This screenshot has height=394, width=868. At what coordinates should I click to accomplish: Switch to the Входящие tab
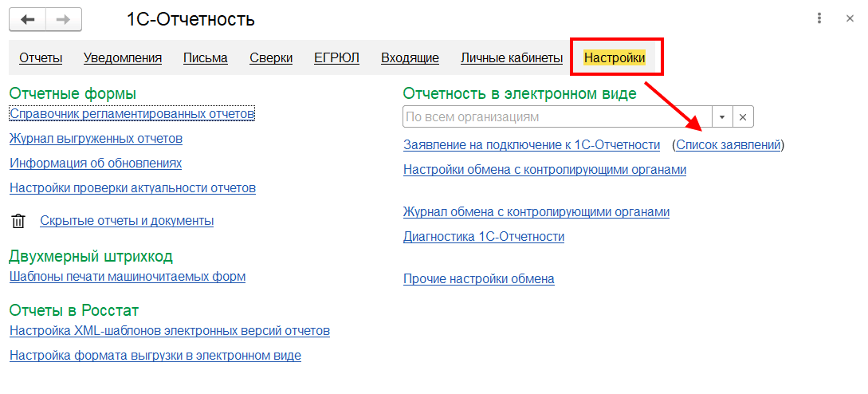click(x=410, y=57)
